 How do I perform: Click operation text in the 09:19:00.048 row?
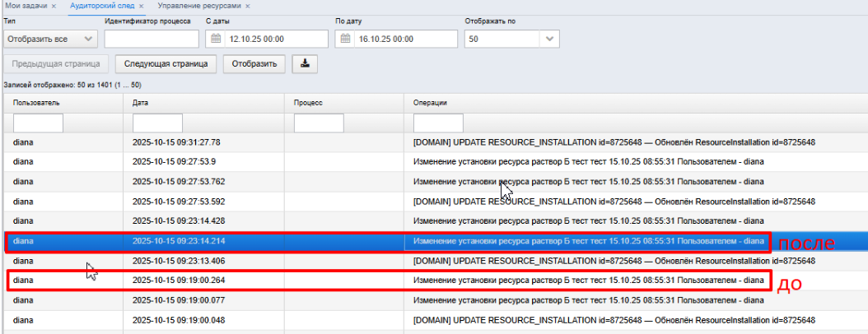point(614,320)
